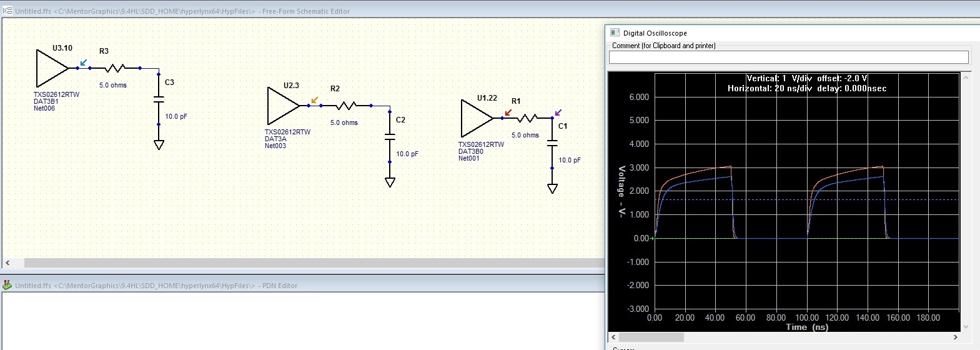Select resistor R3 symbol

pyautogui.click(x=115, y=67)
